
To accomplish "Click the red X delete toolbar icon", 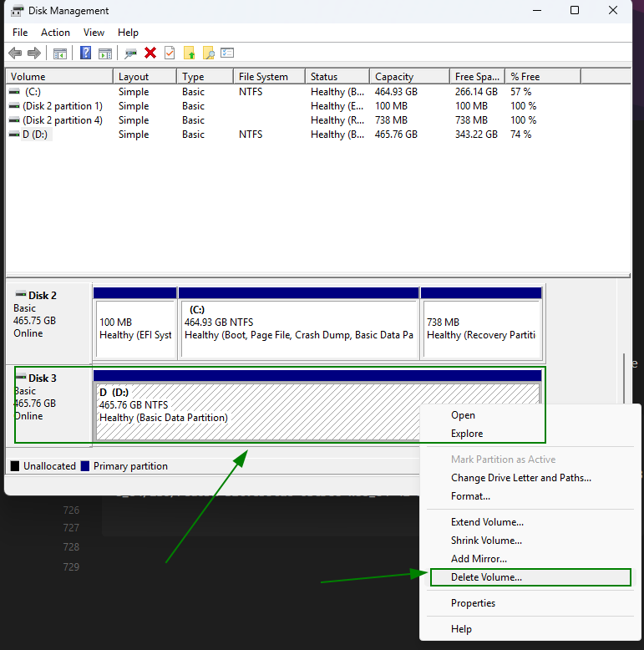I will pos(150,53).
